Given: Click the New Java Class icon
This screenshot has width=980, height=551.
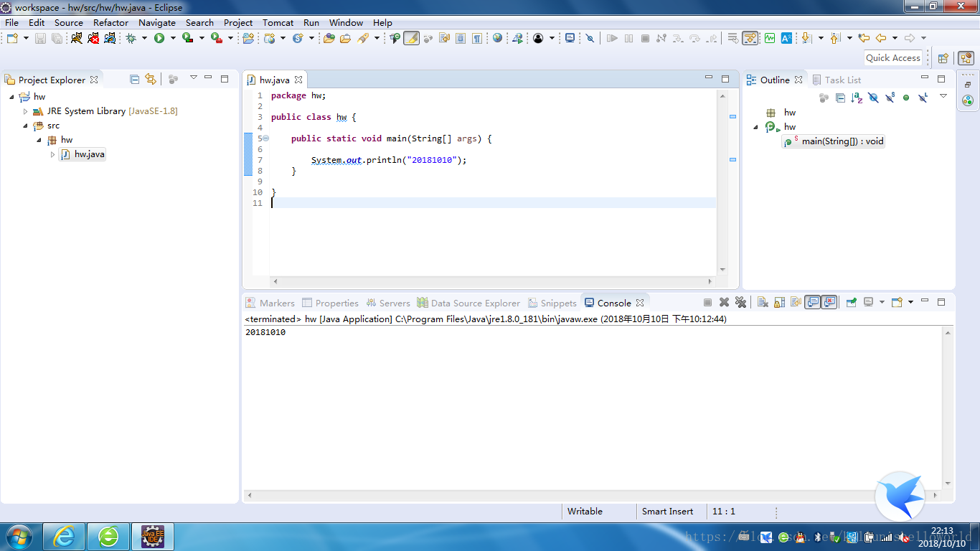Looking at the screenshot, I should (x=298, y=38).
